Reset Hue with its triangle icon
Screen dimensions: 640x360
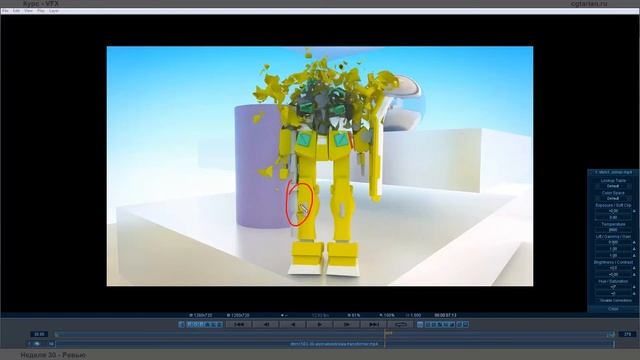click(x=634, y=287)
